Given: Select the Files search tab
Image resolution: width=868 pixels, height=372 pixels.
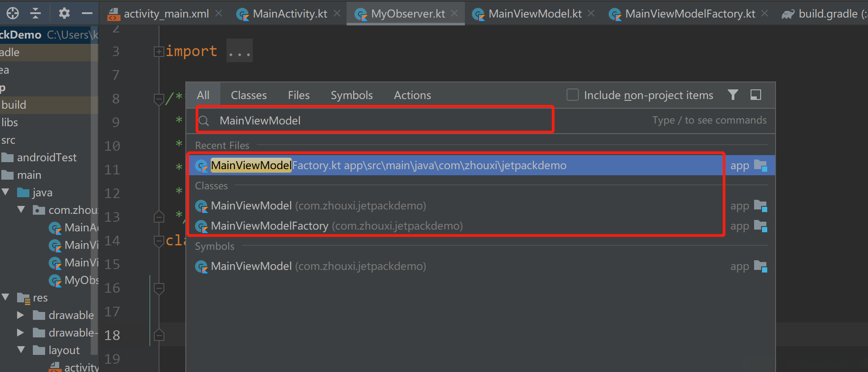Looking at the screenshot, I should 299,95.
